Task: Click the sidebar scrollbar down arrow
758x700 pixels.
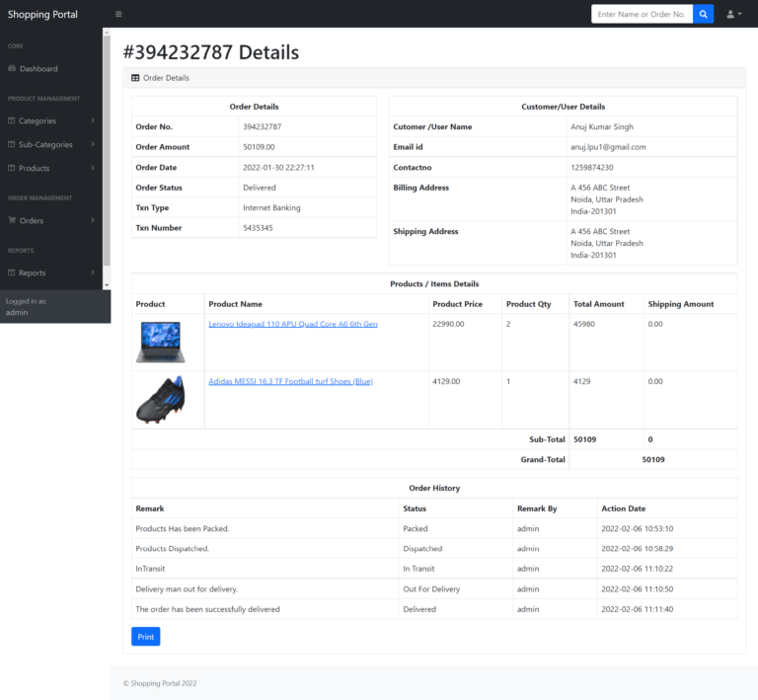Action: click(x=107, y=285)
